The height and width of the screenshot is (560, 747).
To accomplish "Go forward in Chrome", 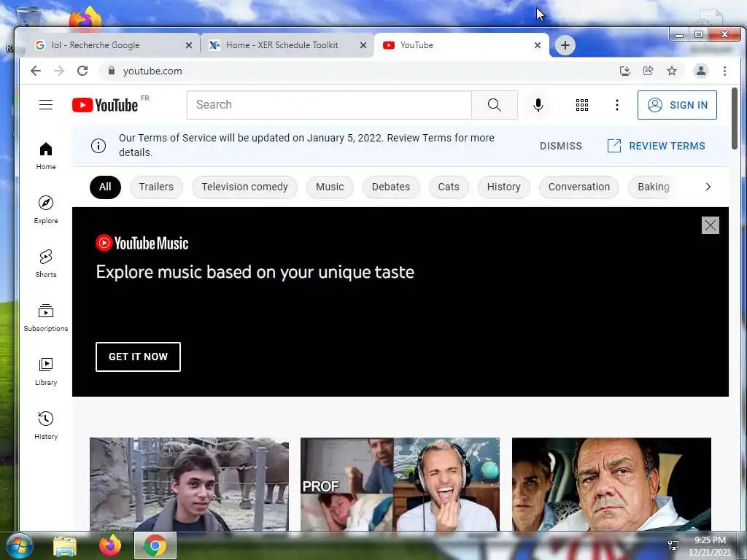I will (59, 71).
